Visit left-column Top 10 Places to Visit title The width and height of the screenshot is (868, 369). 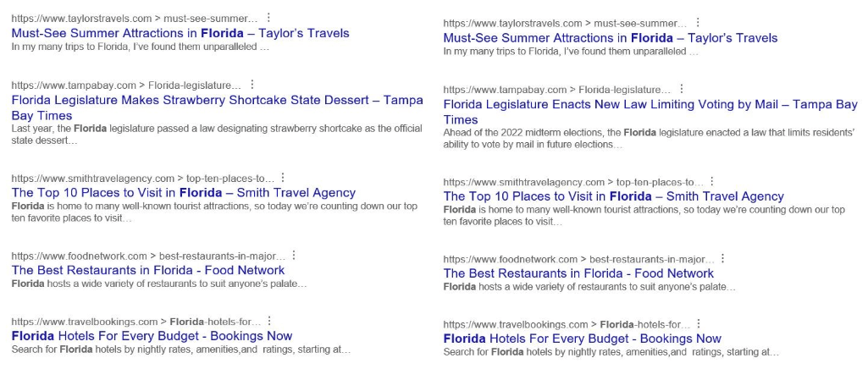pos(183,192)
